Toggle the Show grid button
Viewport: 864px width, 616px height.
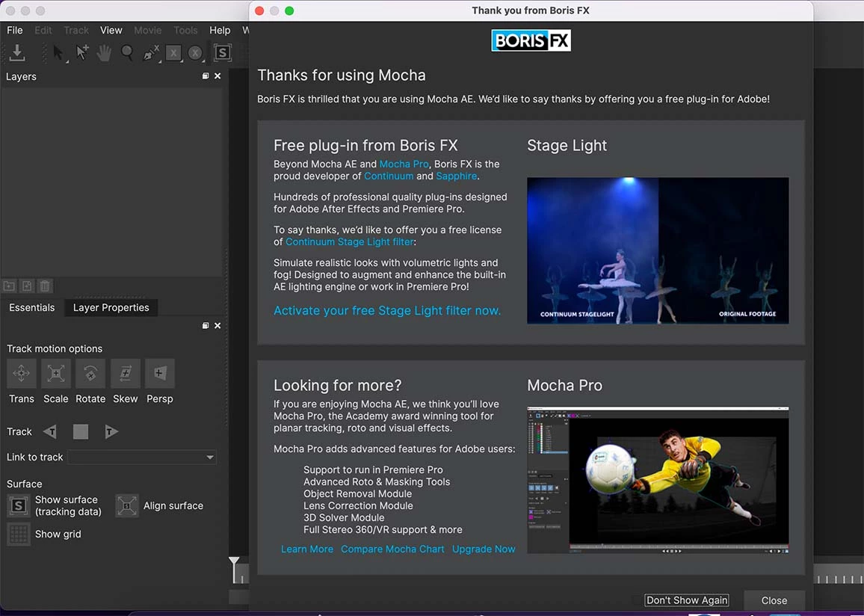(x=18, y=534)
